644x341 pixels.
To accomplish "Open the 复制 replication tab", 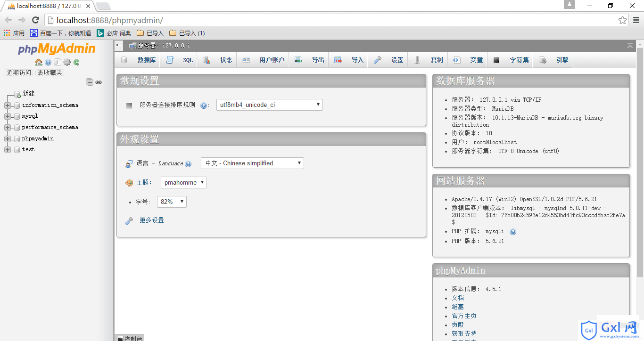I will pyautogui.click(x=428, y=60).
